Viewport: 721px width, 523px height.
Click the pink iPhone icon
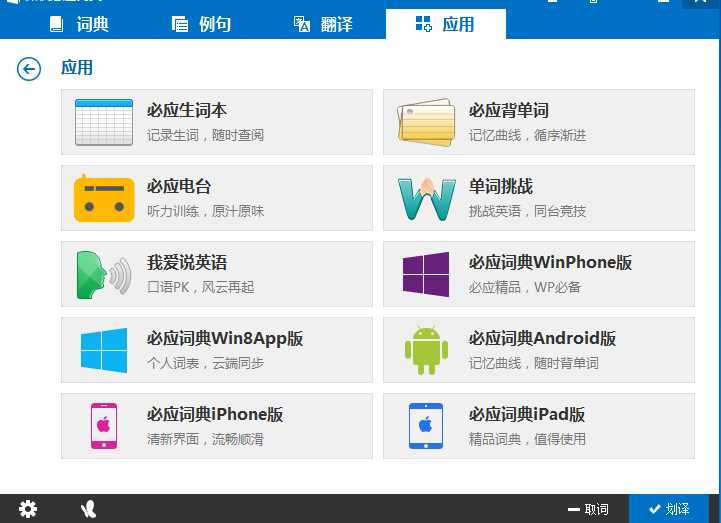tap(104, 426)
